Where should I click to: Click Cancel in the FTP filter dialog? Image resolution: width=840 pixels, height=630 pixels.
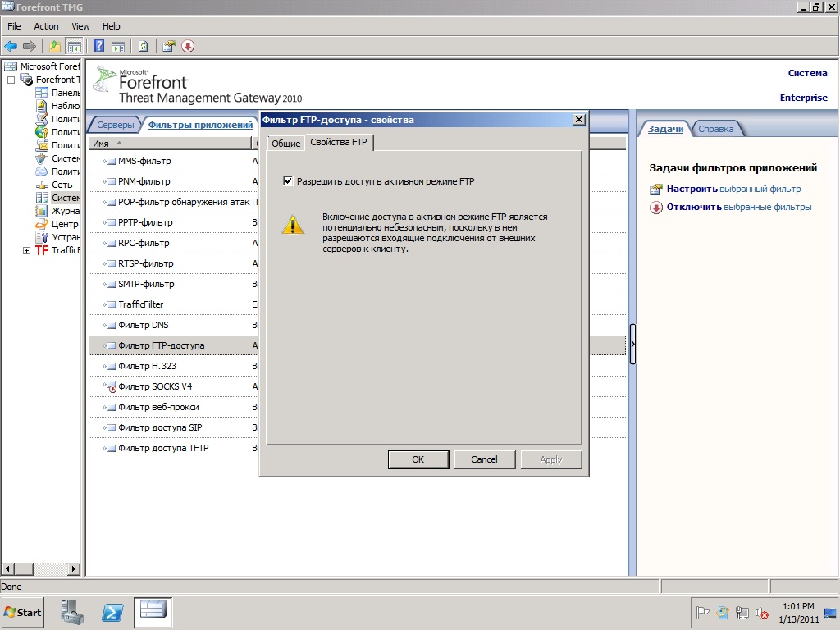coord(484,459)
